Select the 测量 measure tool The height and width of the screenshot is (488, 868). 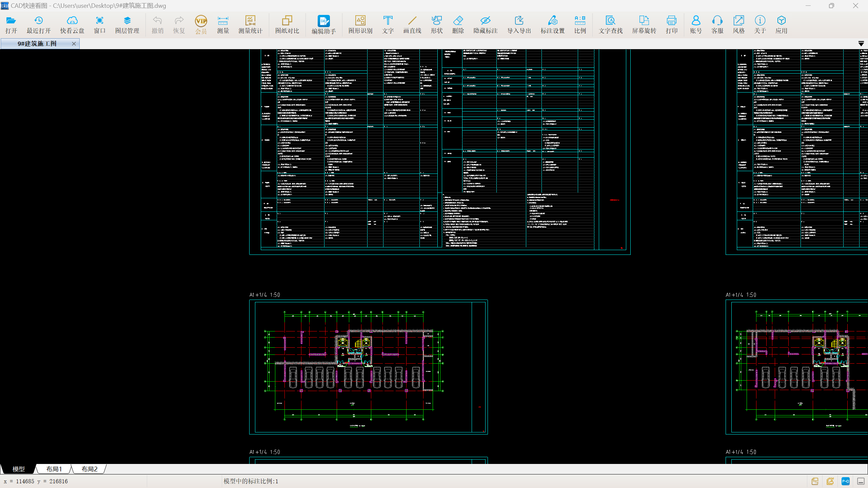223,24
